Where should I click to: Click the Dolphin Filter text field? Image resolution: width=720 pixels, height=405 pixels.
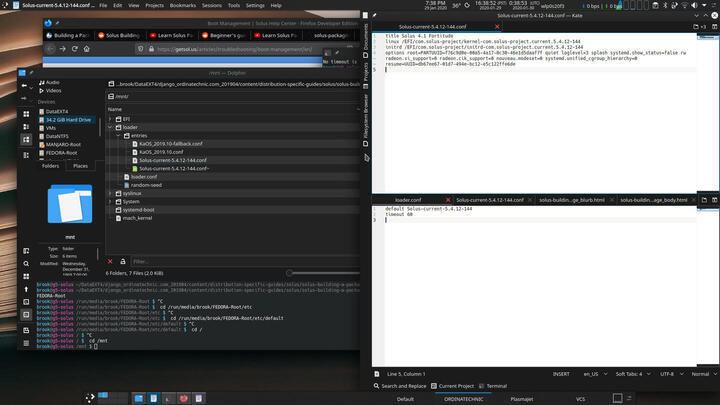click(x=245, y=261)
